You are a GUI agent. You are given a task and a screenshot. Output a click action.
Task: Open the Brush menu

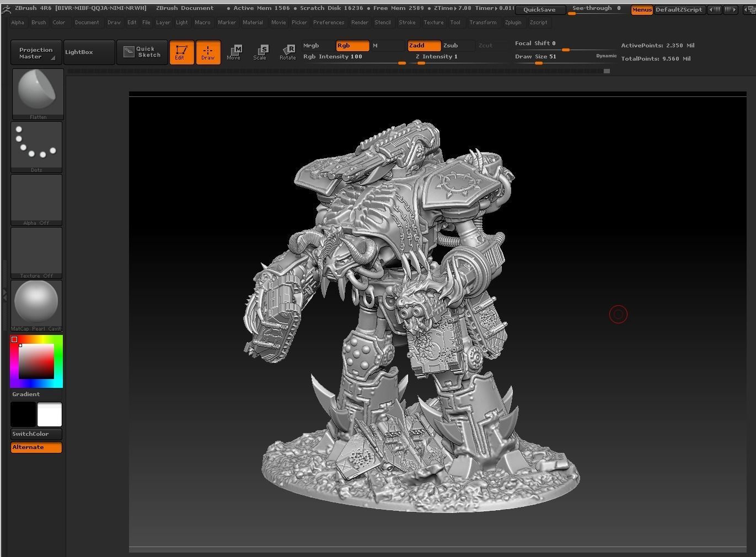[x=39, y=23]
